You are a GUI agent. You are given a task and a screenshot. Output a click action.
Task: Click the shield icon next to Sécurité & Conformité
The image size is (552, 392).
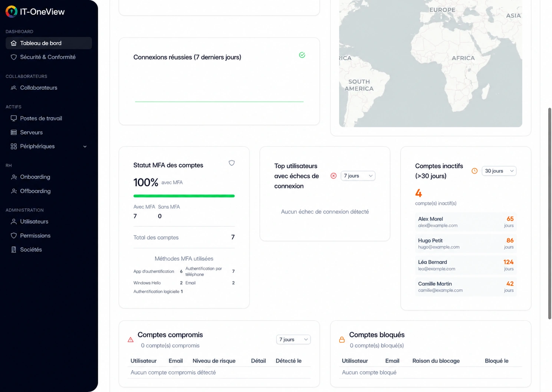(14, 57)
